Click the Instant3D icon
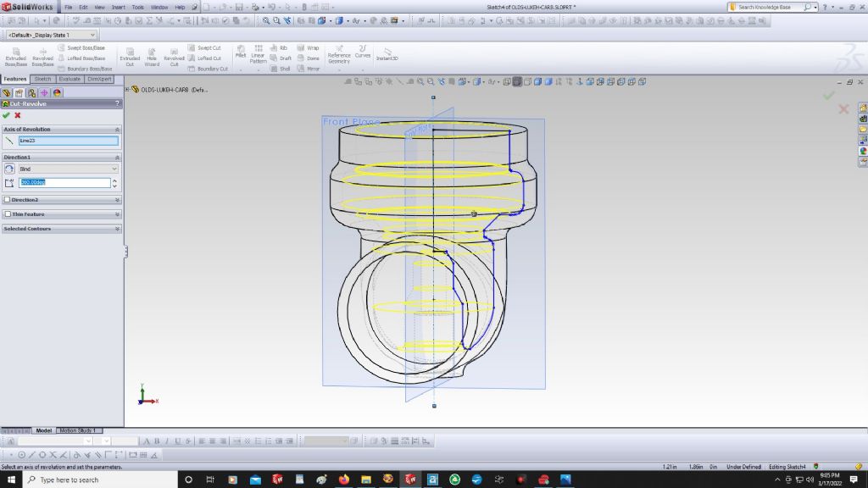 (x=387, y=54)
